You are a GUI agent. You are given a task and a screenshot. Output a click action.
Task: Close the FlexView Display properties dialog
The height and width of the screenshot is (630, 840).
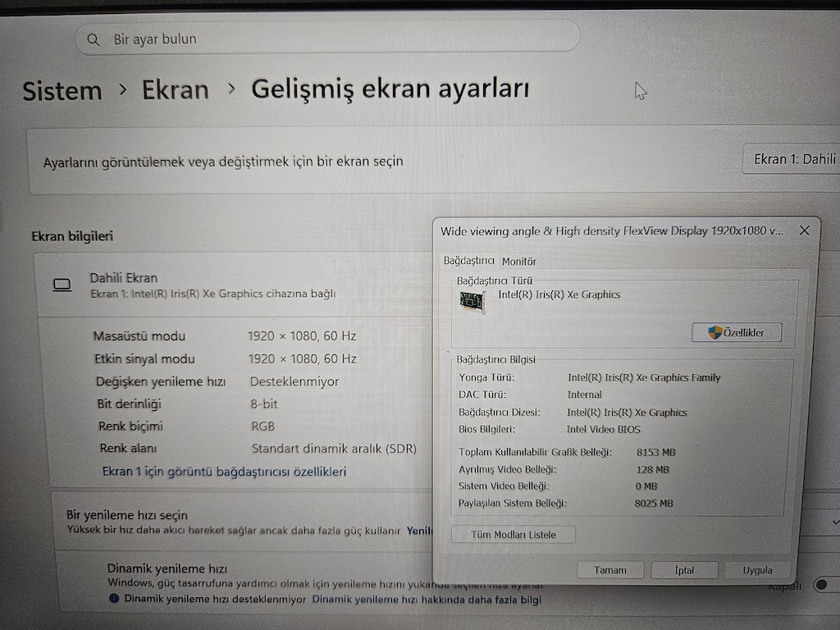(x=804, y=231)
